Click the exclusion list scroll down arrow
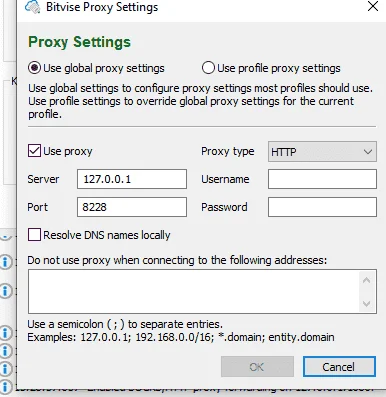The width and height of the screenshot is (386, 397). click(x=367, y=304)
